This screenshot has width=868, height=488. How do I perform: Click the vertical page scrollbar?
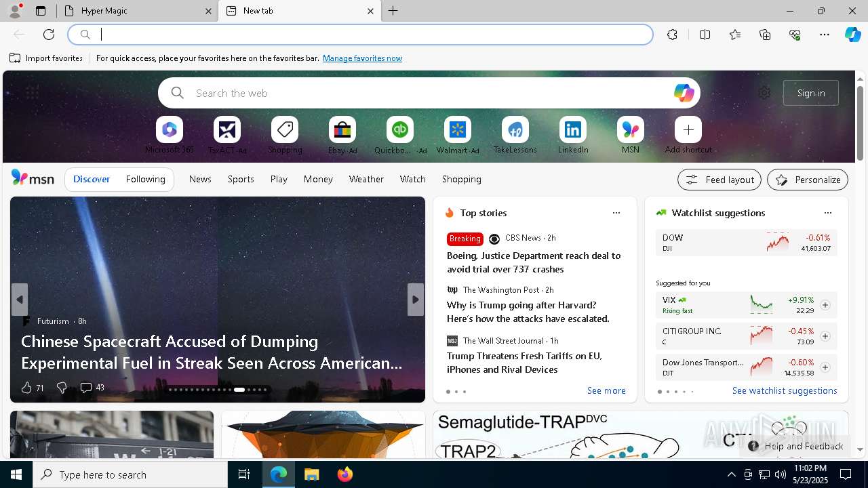click(860, 123)
